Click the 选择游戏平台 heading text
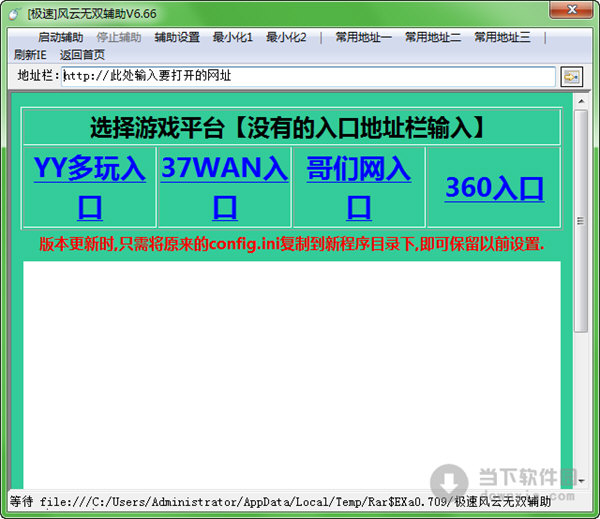600x519 pixels. [x=287, y=127]
